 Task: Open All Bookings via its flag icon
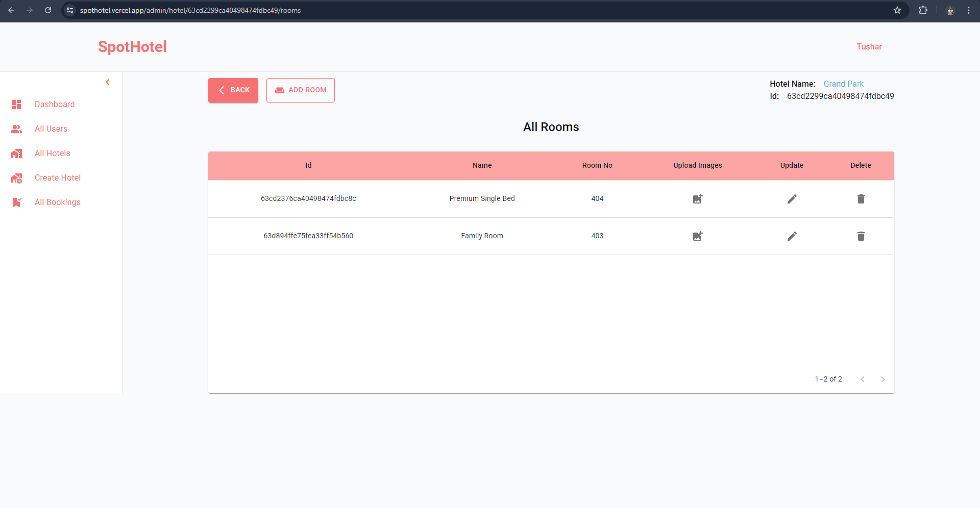click(x=16, y=202)
